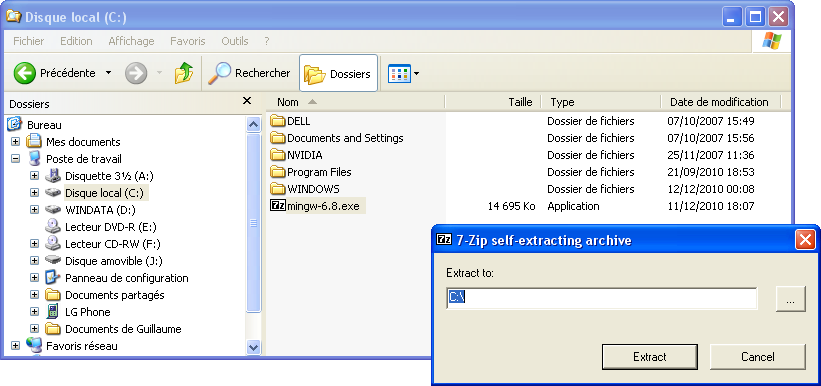This screenshot has width=821, height=386.
Task: Browse destination with the ... button
Action: pyautogui.click(x=791, y=300)
